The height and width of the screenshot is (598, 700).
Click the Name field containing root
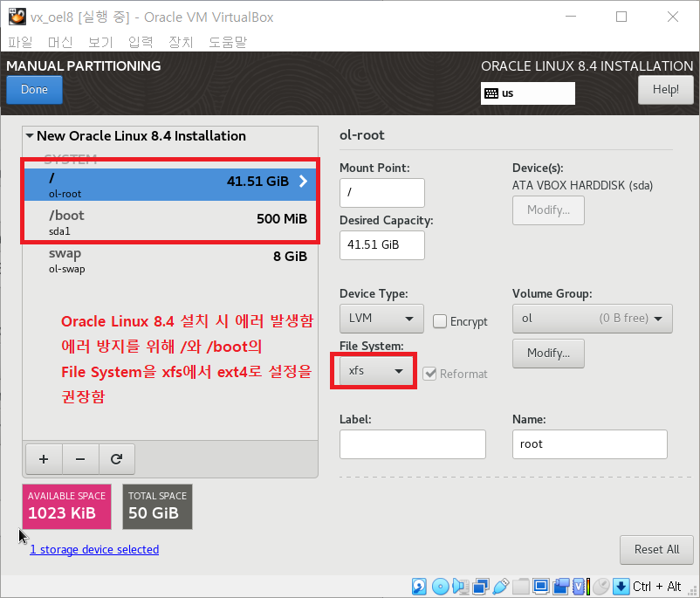pyautogui.click(x=590, y=444)
